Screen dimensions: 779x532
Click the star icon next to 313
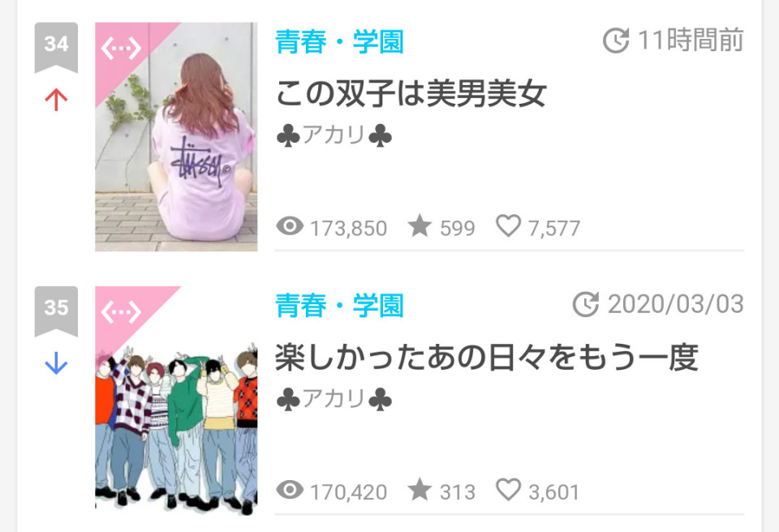coord(420,489)
